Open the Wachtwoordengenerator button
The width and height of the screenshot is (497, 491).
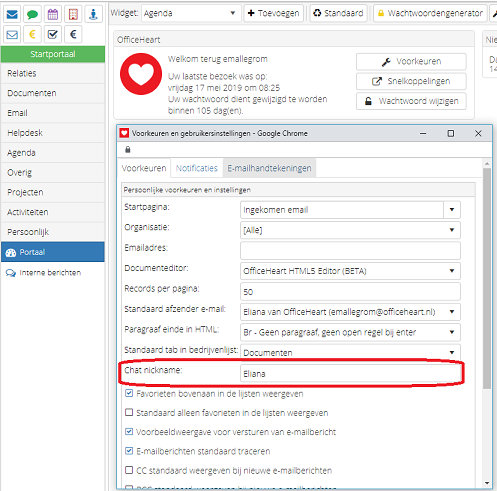[430, 13]
